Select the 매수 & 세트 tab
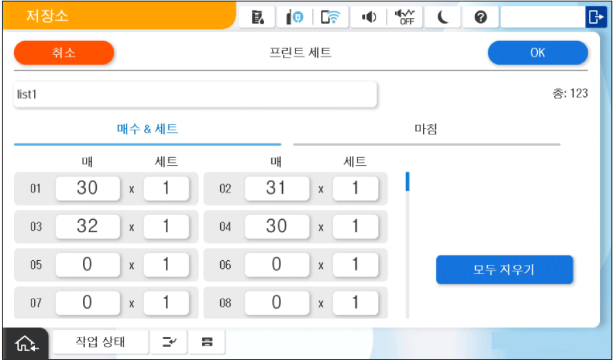 point(147,129)
